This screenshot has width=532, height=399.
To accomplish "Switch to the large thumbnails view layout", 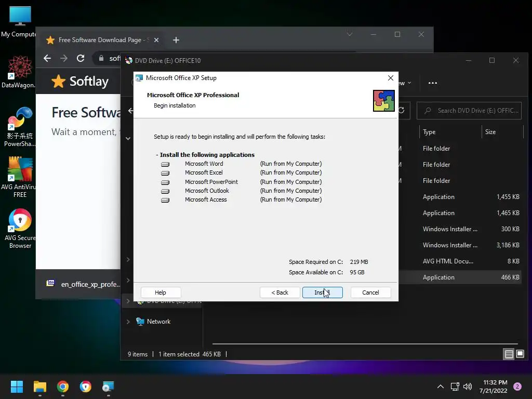I will point(520,354).
